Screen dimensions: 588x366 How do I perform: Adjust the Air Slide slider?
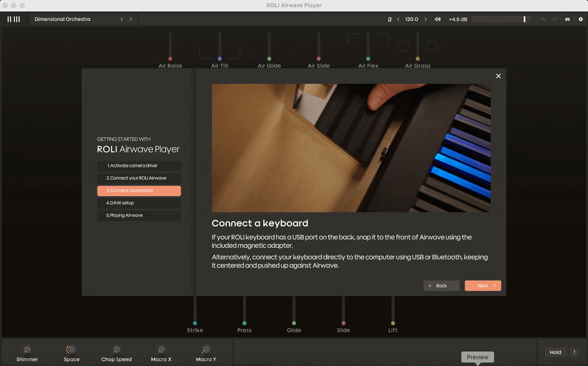(x=318, y=46)
